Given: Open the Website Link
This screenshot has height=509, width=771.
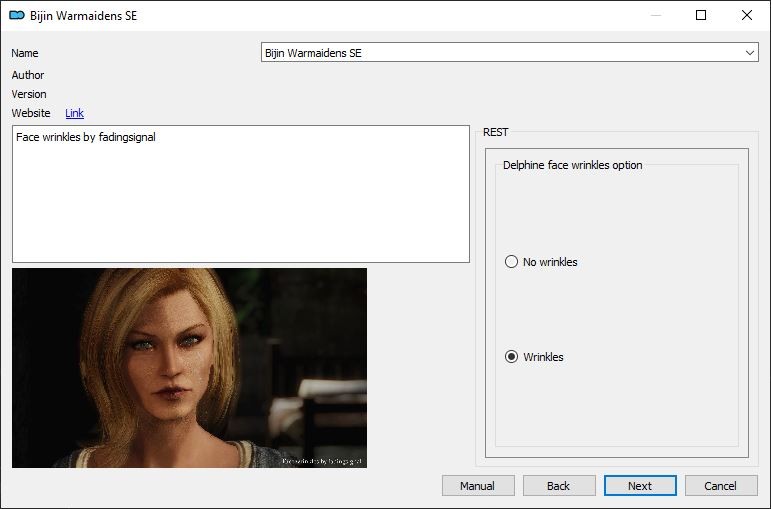Looking at the screenshot, I should click(x=74, y=113).
